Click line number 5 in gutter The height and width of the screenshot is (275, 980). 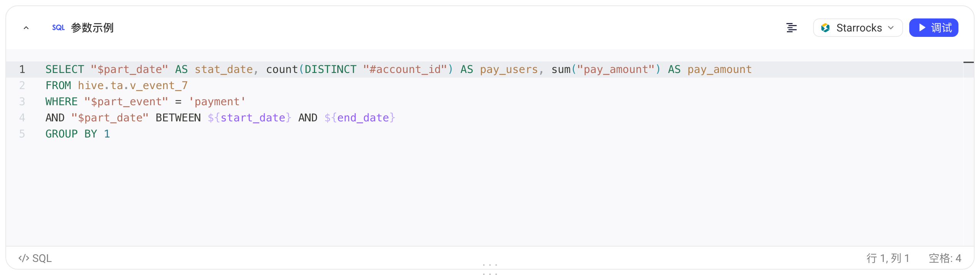pyautogui.click(x=22, y=134)
